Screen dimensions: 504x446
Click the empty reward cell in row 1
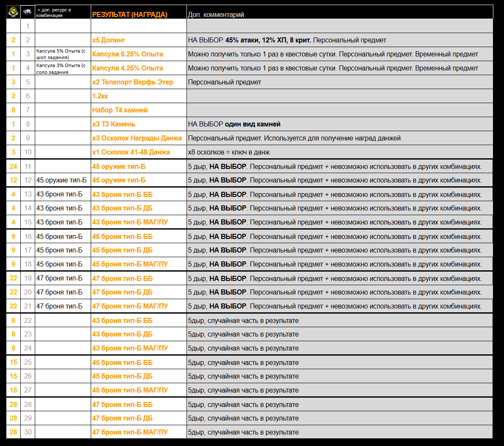point(139,26)
